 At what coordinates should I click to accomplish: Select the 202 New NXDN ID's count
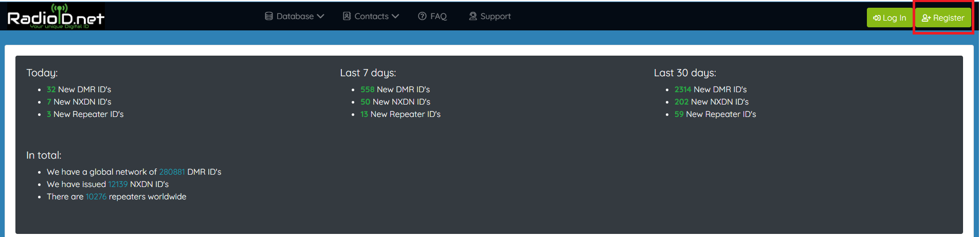681,101
